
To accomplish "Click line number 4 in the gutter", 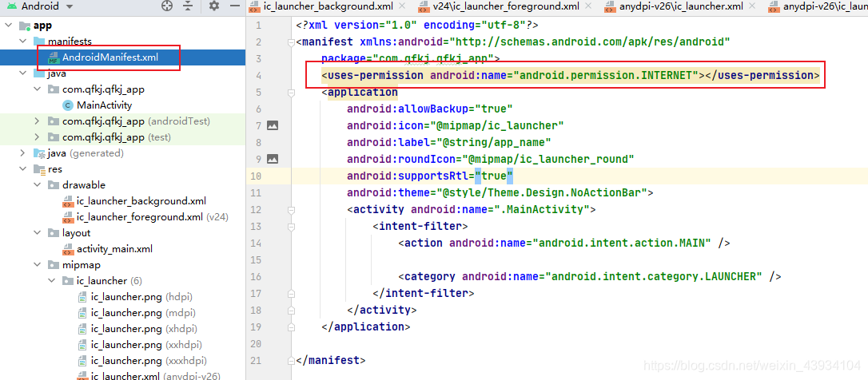I will point(258,75).
